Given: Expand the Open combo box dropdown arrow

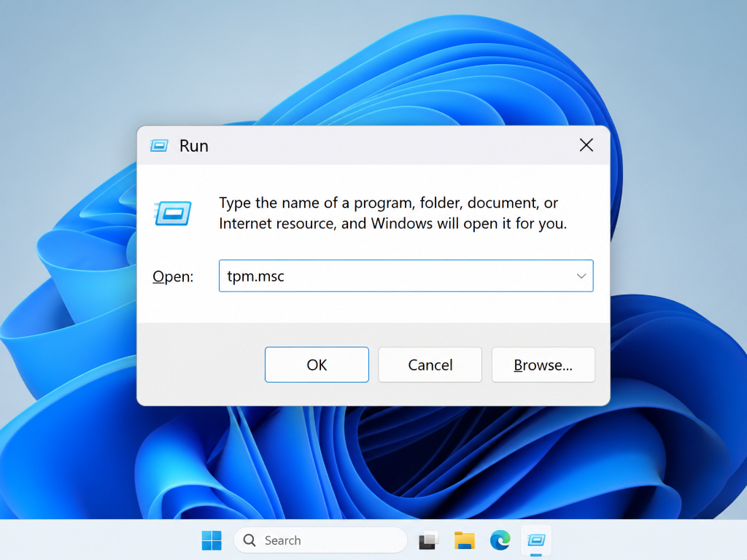Looking at the screenshot, I should click(x=581, y=276).
